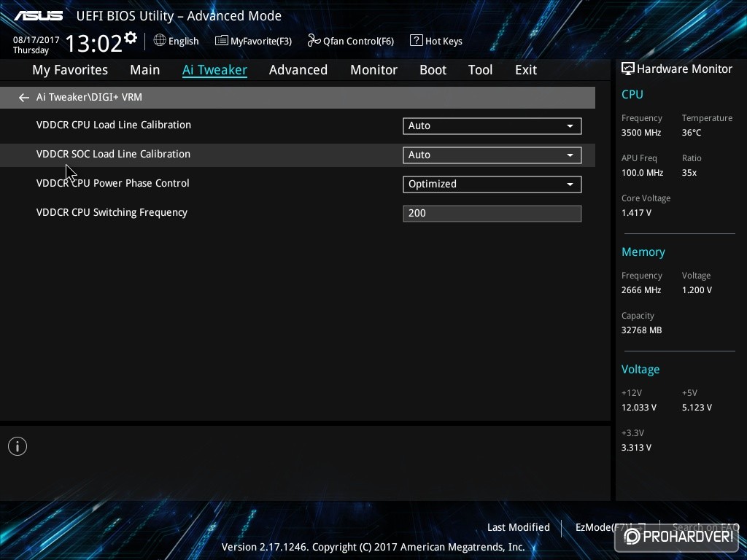Image resolution: width=747 pixels, height=560 pixels.
Task: Click the globe language icon
Action: pos(160,41)
